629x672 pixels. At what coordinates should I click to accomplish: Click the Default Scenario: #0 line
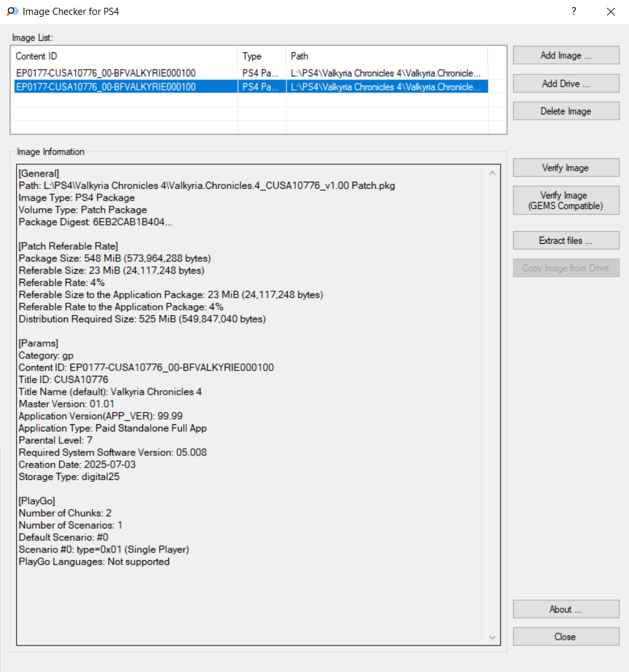pyautogui.click(x=63, y=537)
